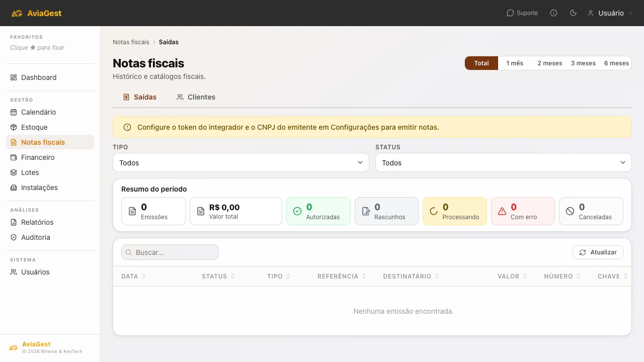Toggle dark mode with the moon icon
The height and width of the screenshot is (362, 644).
coord(573,13)
